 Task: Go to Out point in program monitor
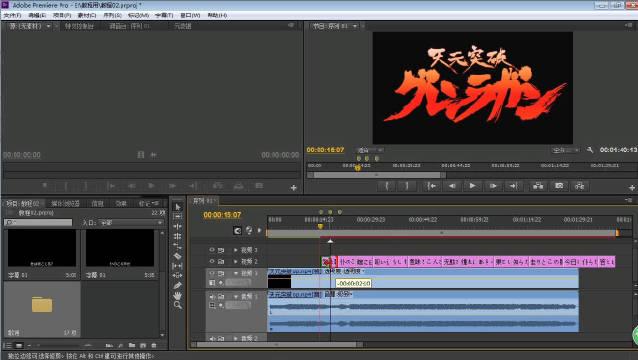point(513,186)
